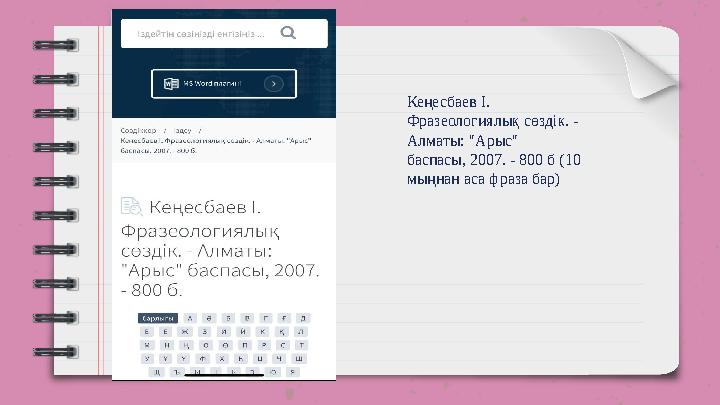This screenshot has width=720, height=405.
Task: Filter by letter Ф
Action: [x=202, y=359]
